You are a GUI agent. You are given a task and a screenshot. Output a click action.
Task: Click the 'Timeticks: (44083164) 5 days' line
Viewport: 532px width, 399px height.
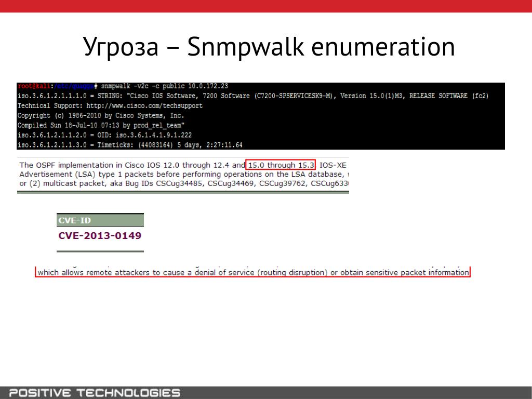point(130,145)
